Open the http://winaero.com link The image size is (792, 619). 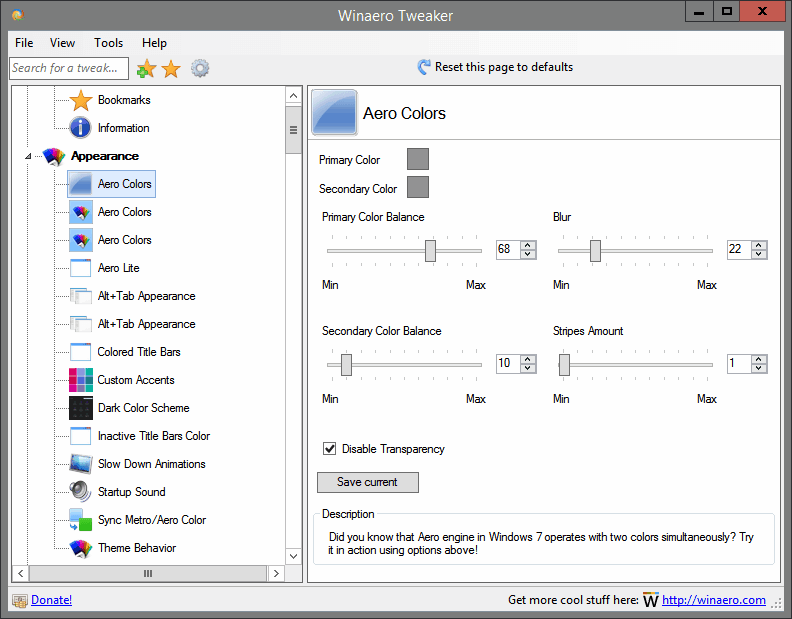(x=714, y=600)
